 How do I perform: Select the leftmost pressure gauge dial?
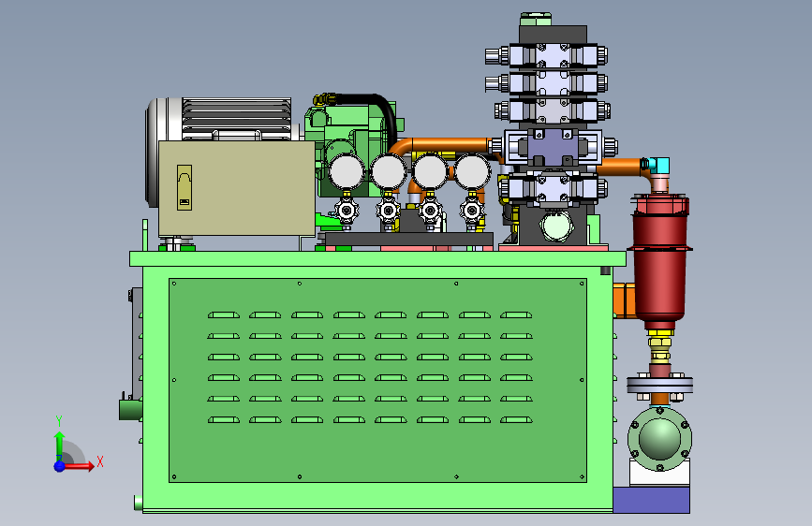point(347,172)
